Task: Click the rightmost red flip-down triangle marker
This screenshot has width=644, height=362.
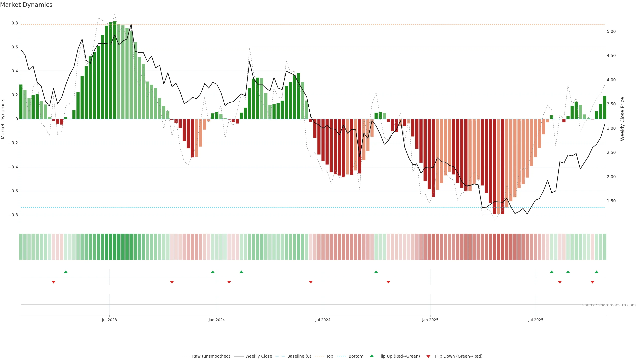Action: point(593,282)
